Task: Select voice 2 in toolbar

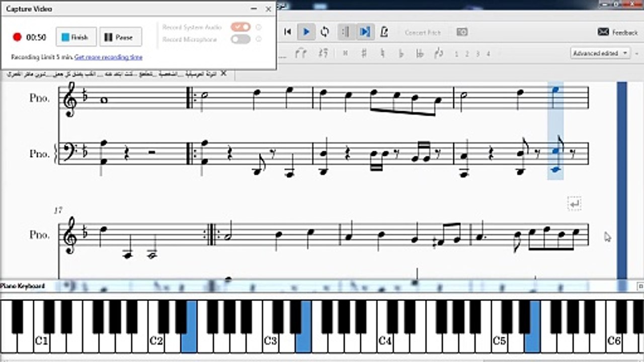Action: coord(467,54)
